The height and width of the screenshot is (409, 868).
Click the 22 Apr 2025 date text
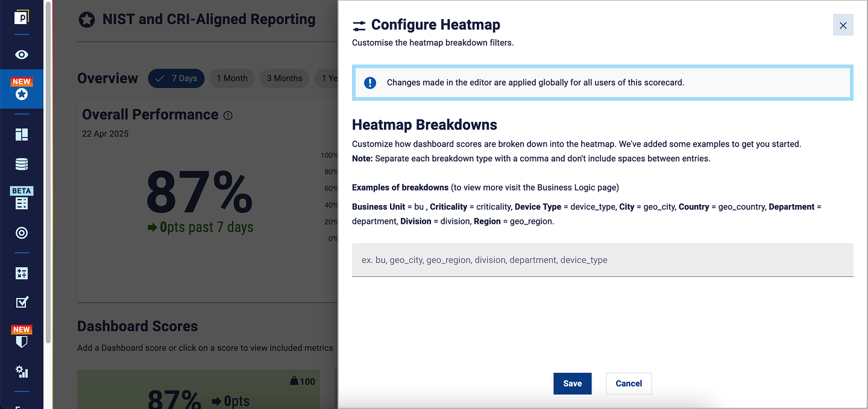point(105,134)
